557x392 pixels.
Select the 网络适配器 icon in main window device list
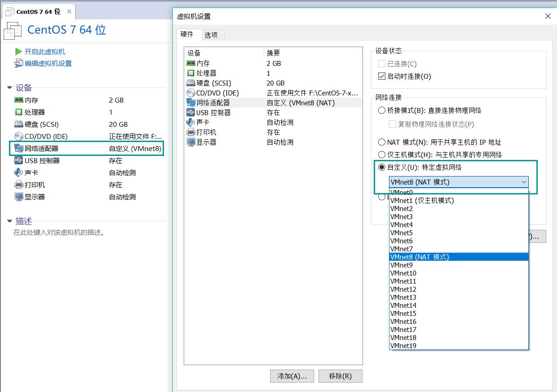(x=18, y=148)
